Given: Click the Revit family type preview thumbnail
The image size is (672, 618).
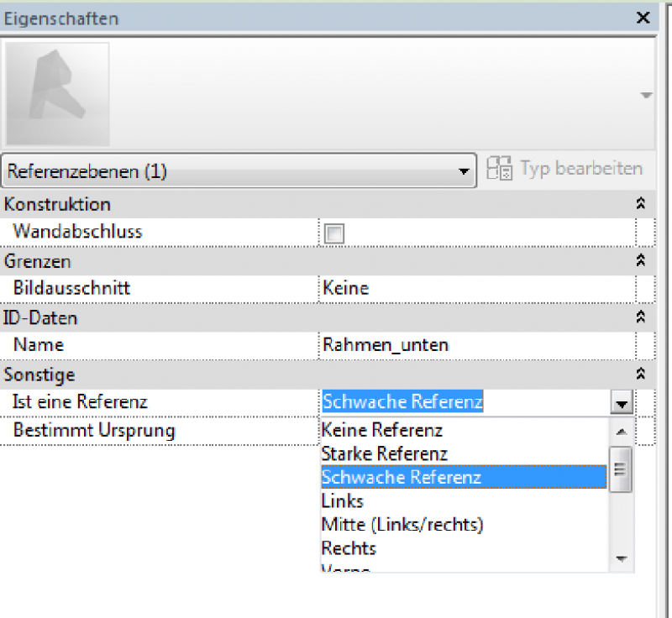Looking at the screenshot, I should pyautogui.click(x=57, y=94).
